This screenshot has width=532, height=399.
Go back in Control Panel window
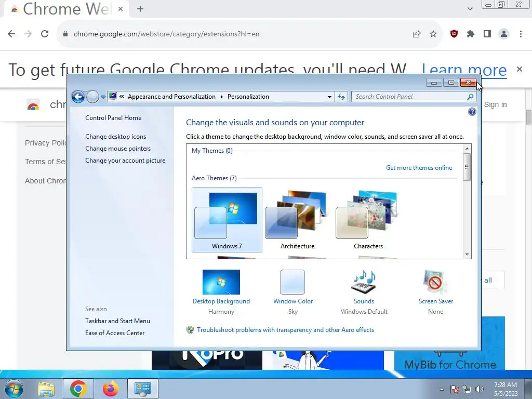[x=78, y=97]
